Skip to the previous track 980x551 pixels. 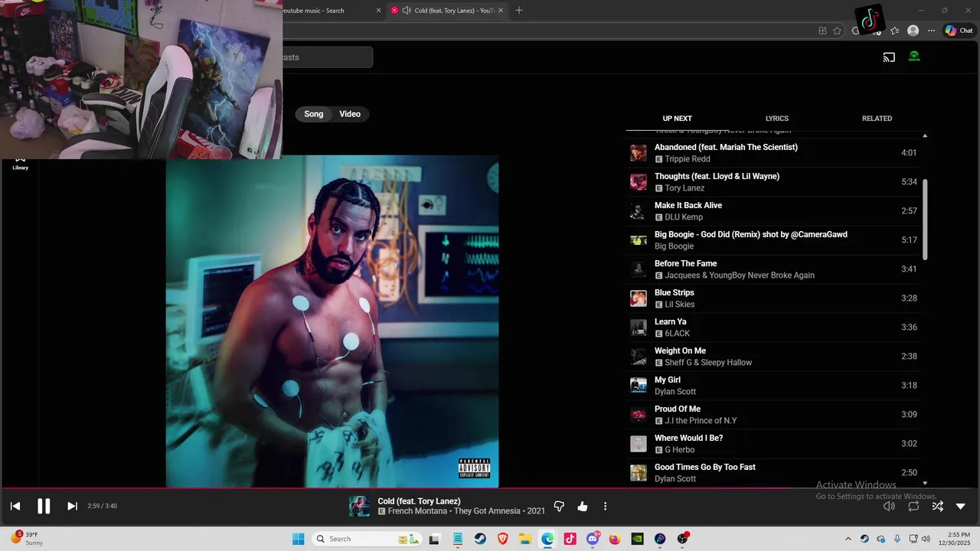click(15, 506)
